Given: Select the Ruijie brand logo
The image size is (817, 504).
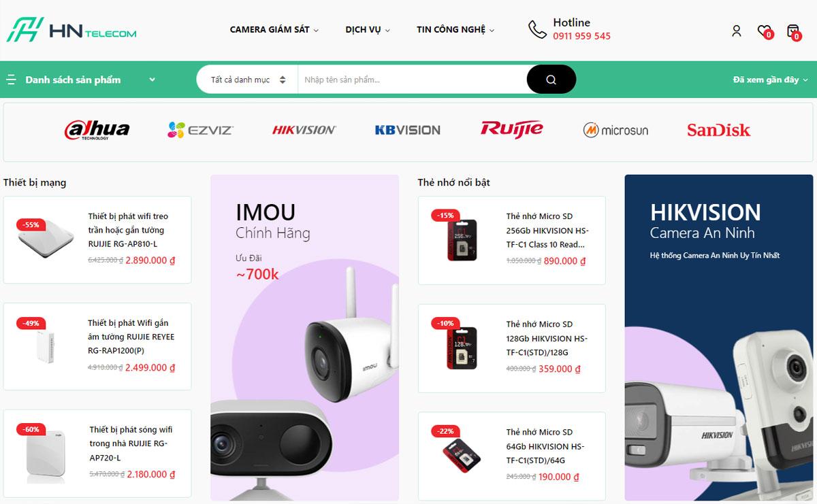Looking at the screenshot, I should click(x=511, y=129).
